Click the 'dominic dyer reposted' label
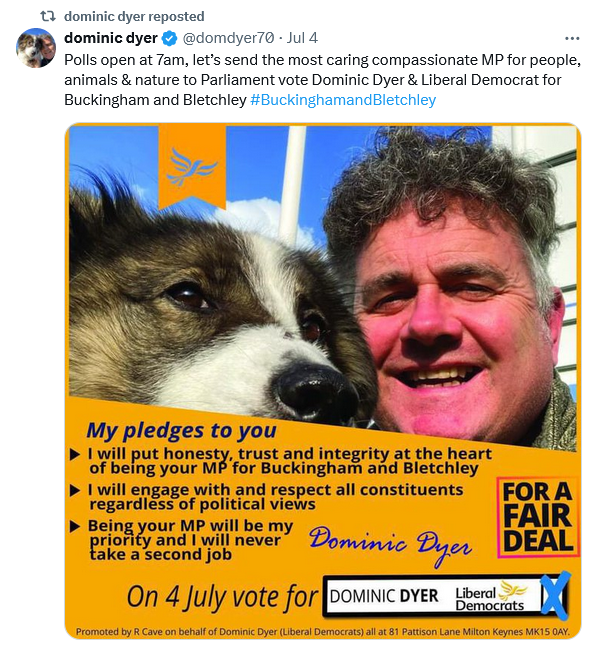This screenshot has width=598, height=645. (x=134, y=16)
